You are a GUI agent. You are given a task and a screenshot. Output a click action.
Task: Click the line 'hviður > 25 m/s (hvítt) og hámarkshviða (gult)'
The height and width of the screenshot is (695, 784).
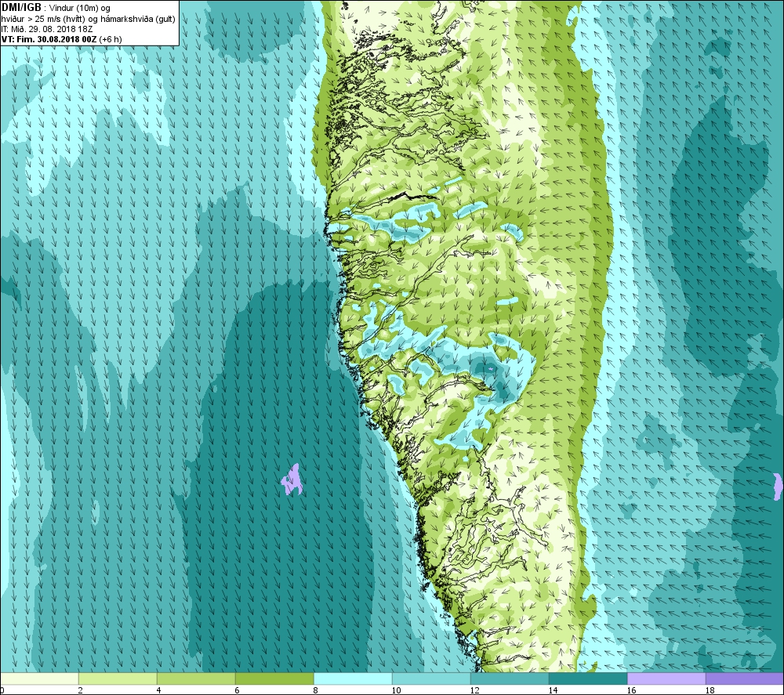[x=89, y=19]
